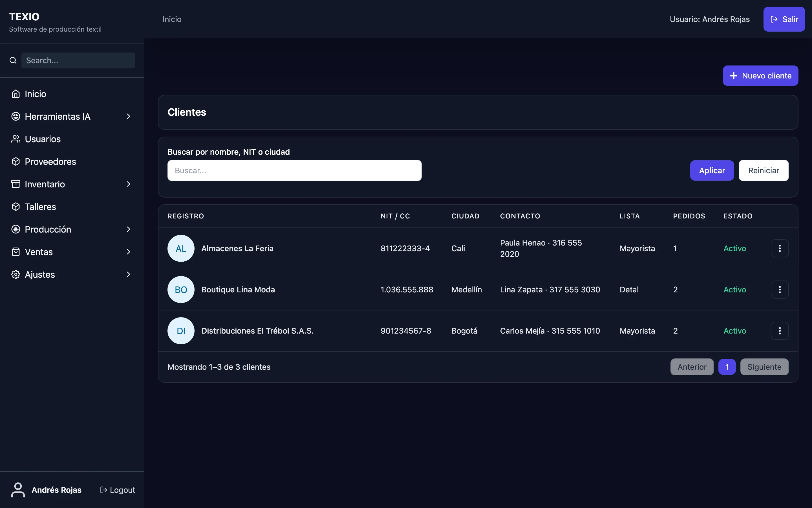Click the Medellín city cell
Screen dimensions: 812x508
[x=466, y=290]
